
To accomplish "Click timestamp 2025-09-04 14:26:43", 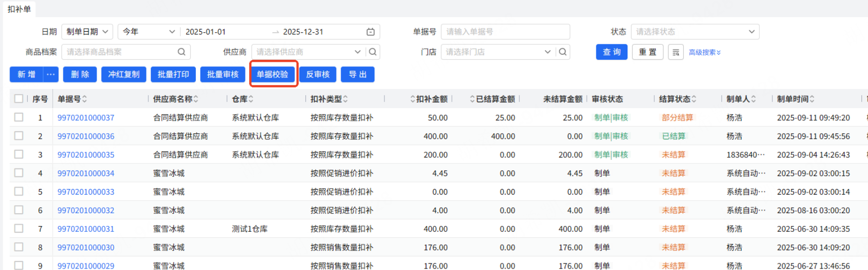I will (x=813, y=155).
